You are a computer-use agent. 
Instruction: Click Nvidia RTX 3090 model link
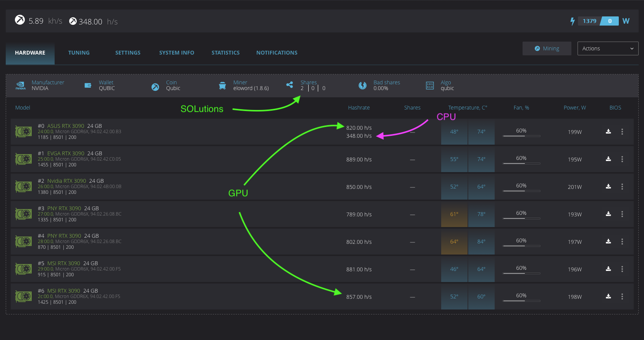67,181
